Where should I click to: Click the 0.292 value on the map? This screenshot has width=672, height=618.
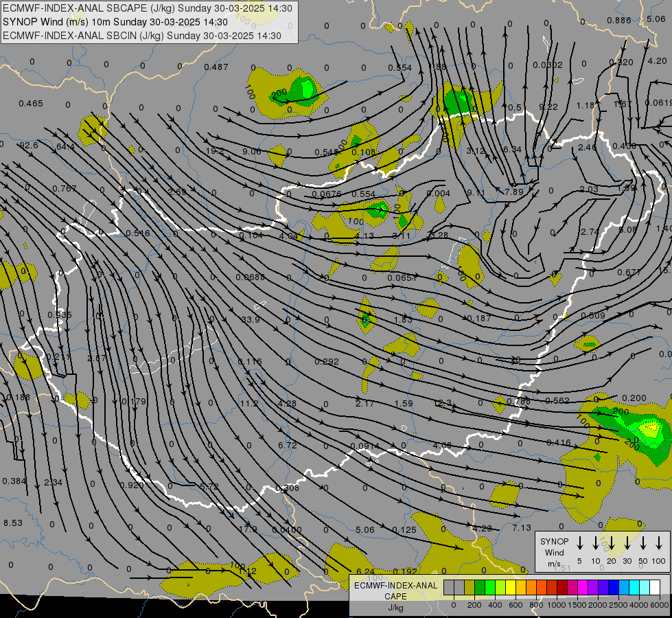click(327, 362)
